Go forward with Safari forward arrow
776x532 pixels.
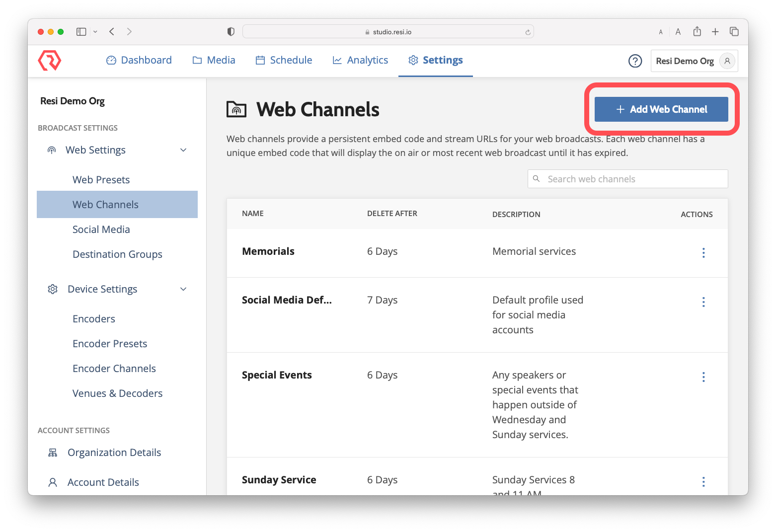click(x=129, y=32)
